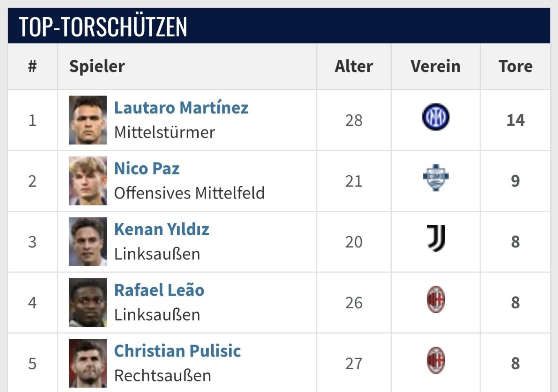
Task: Click AC Milan logo in Christian Pulisic row
Action: click(x=435, y=360)
